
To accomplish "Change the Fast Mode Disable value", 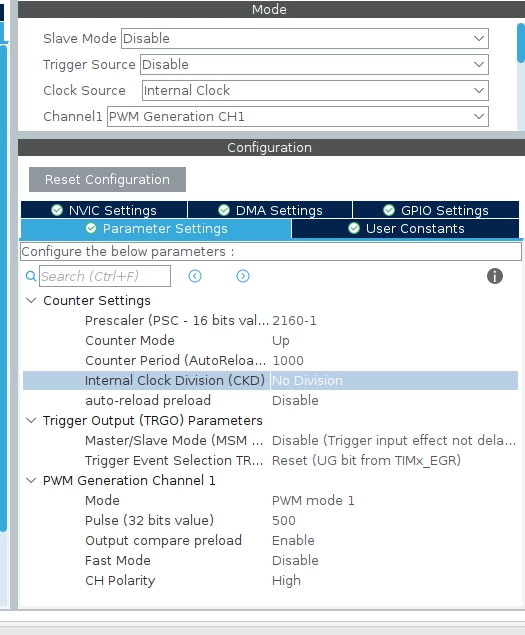I will click(x=295, y=560).
